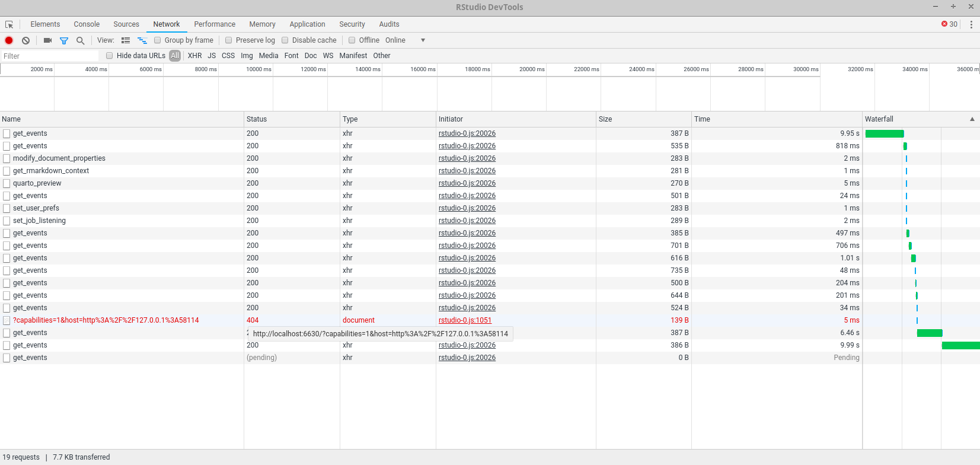Filter requests by All types
Viewport: 980px width, 465px height.
coord(175,56)
